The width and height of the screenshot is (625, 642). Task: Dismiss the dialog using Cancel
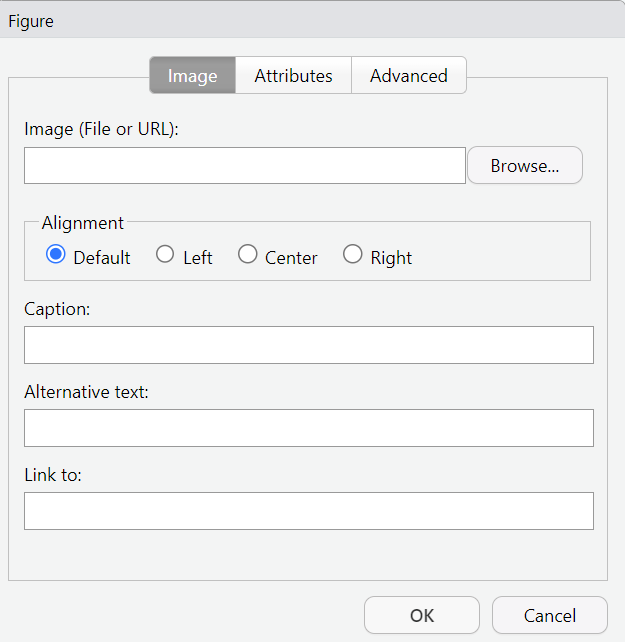(x=550, y=615)
